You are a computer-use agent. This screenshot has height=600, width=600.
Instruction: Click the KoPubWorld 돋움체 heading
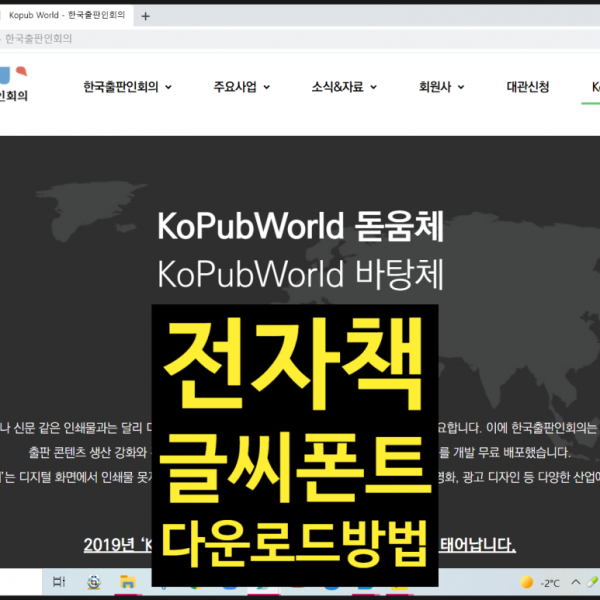pyautogui.click(x=301, y=227)
